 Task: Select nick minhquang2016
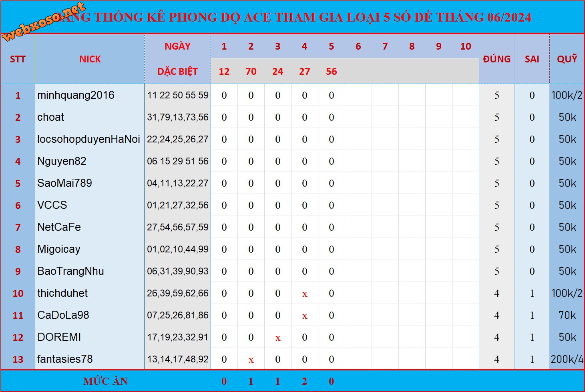tap(76, 95)
